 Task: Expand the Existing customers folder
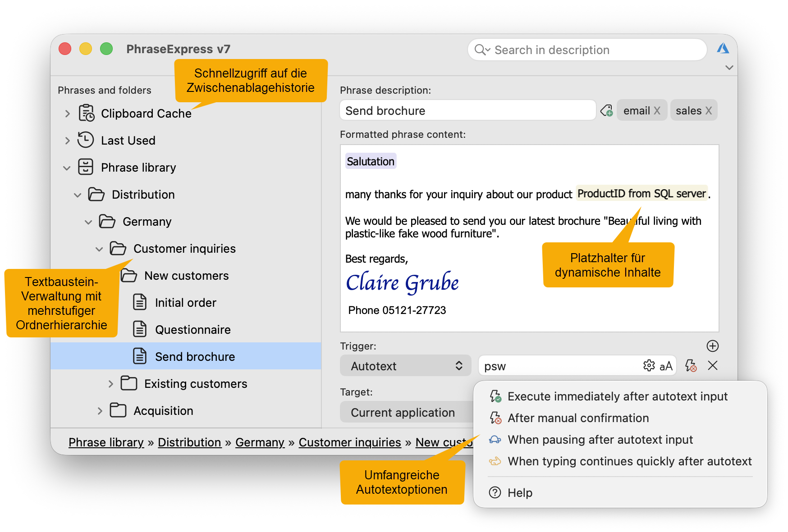(x=111, y=384)
